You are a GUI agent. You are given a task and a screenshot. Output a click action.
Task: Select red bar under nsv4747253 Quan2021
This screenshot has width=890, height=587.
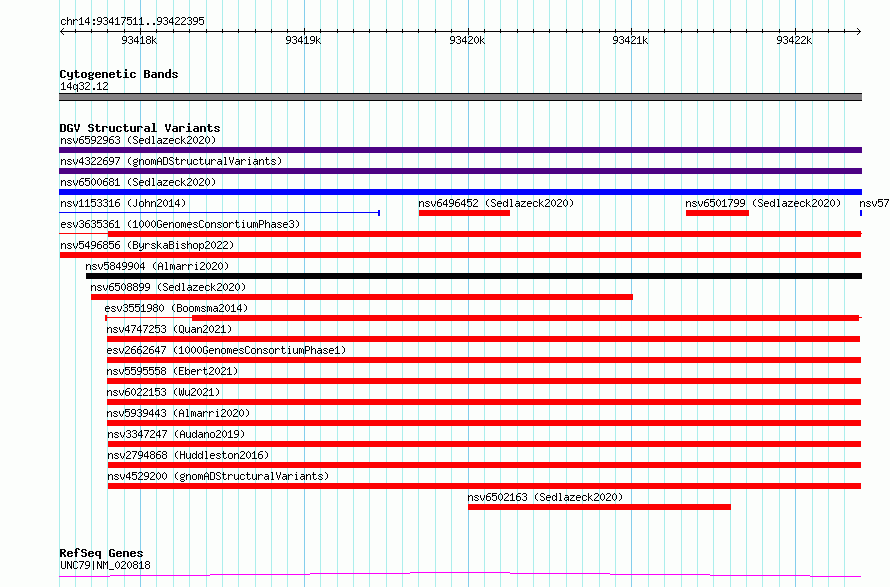click(484, 339)
